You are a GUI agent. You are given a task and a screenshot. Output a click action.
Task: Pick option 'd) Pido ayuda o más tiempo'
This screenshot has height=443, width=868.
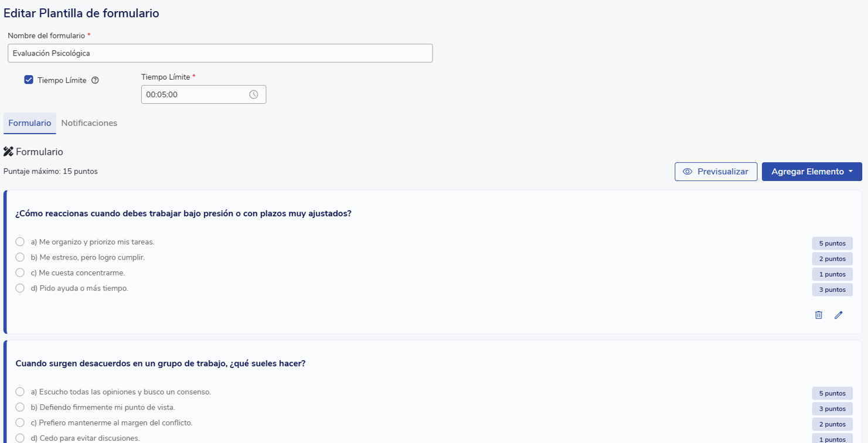point(20,288)
